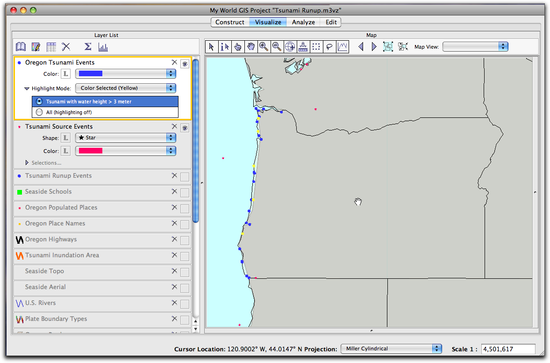The height and width of the screenshot is (363, 550).
Task: Remove the Tsunami Runup Events layer
Action: click(x=174, y=175)
